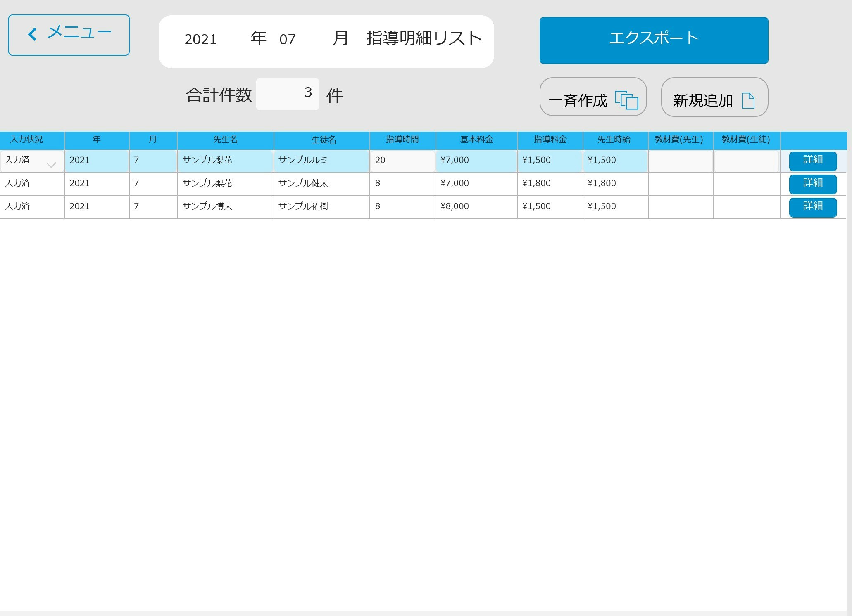The width and height of the screenshot is (852, 616).
Task: Click the back chevron on the メニュー button
Action: click(32, 34)
